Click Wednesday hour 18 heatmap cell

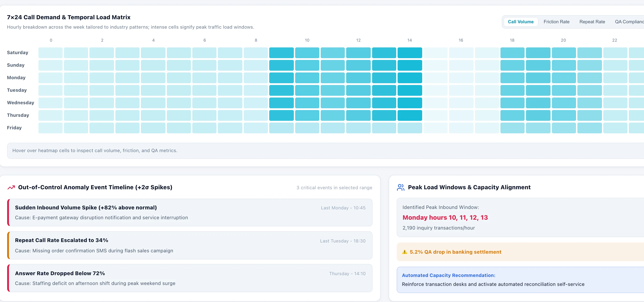pos(512,103)
